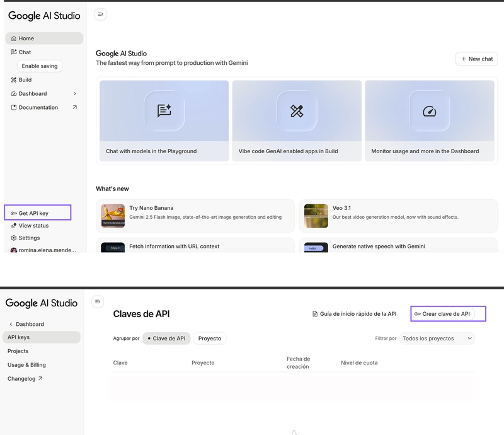Open View status in sidebar

click(33, 226)
